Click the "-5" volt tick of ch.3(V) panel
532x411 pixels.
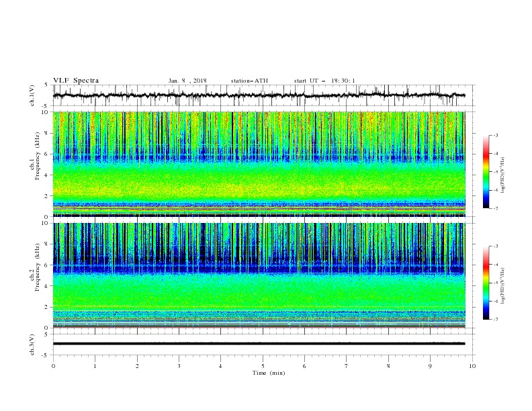pyautogui.click(x=46, y=355)
